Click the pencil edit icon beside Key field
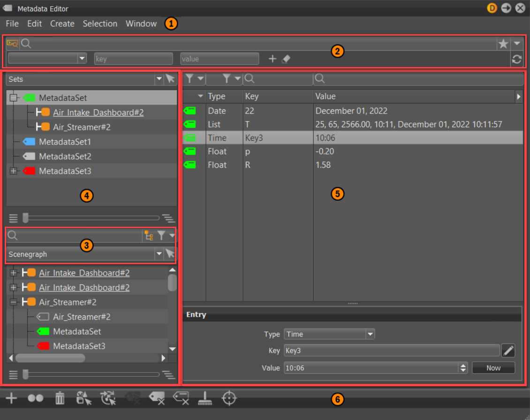530x420 pixels. [x=508, y=351]
